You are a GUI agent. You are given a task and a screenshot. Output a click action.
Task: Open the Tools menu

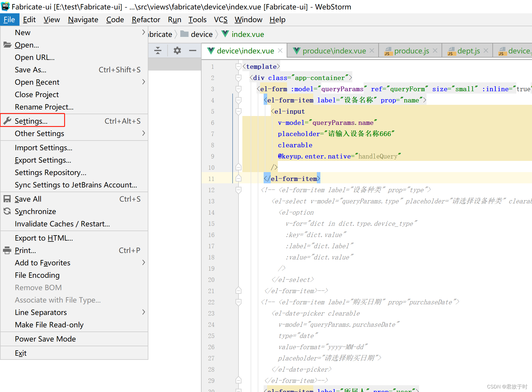point(197,20)
